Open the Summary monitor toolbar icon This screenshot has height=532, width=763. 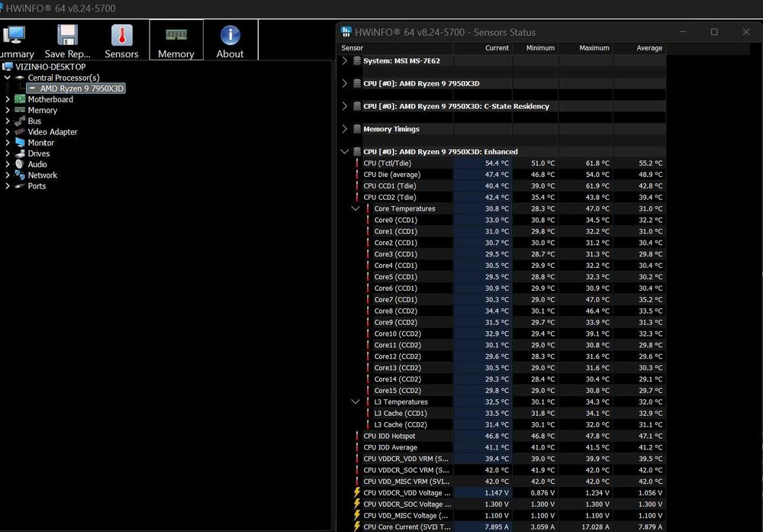(17, 41)
